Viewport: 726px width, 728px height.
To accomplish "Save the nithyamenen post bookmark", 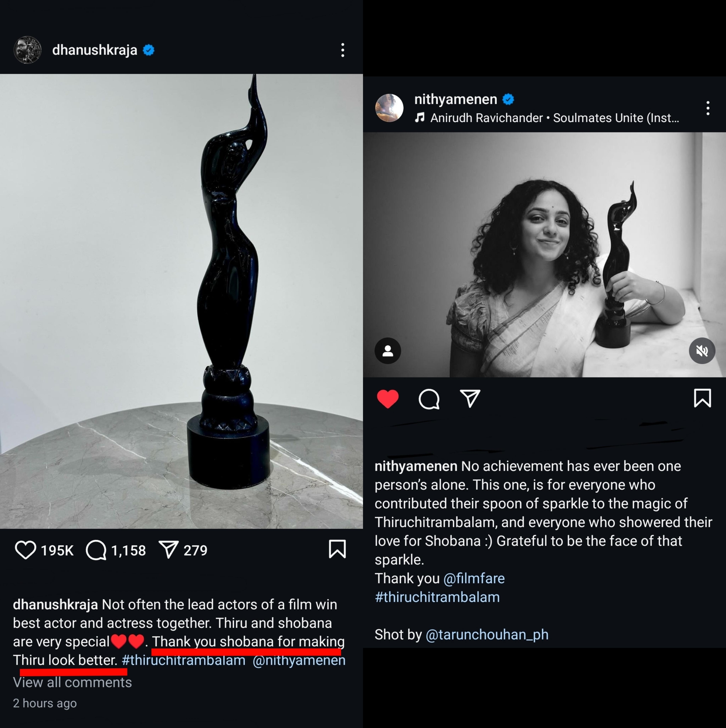I will (x=702, y=398).
